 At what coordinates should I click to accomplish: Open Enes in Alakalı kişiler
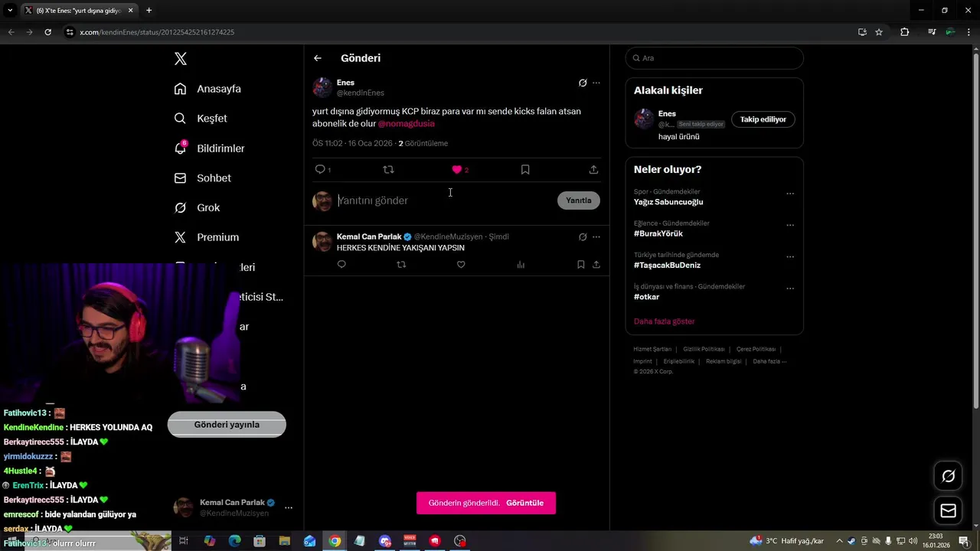coord(667,114)
